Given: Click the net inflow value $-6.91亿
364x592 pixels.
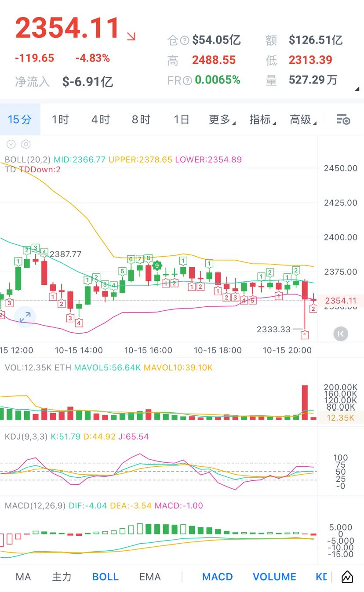Looking at the screenshot, I should pos(88,81).
